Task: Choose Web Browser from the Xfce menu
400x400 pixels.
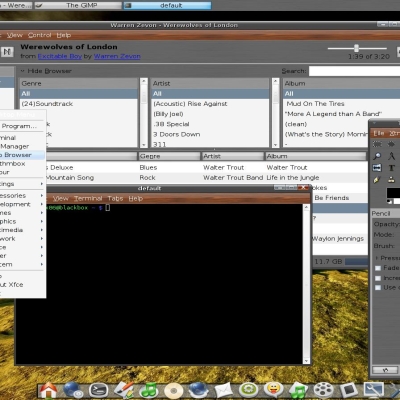Action: point(22,155)
